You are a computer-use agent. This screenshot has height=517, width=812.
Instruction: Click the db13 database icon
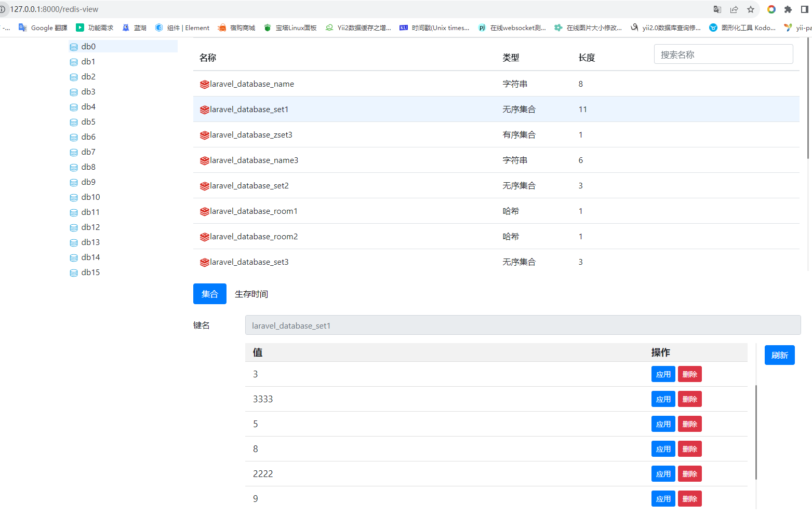pos(74,243)
